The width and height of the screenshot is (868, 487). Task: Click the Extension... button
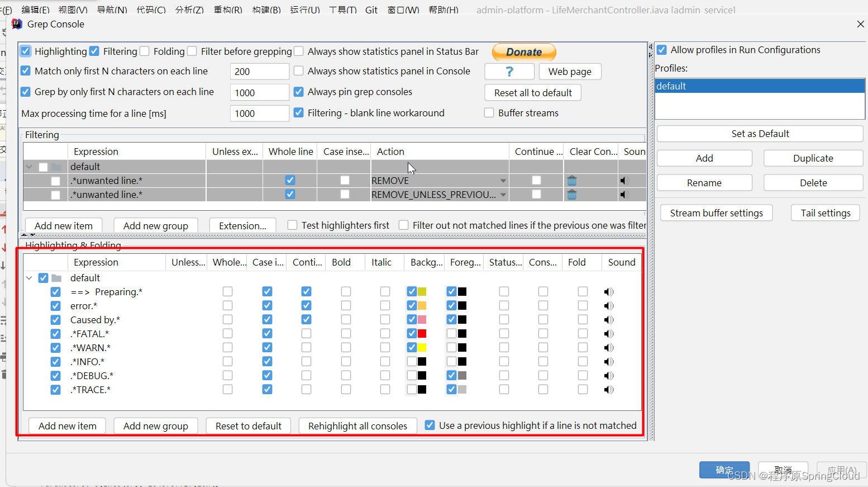point(242,226)
